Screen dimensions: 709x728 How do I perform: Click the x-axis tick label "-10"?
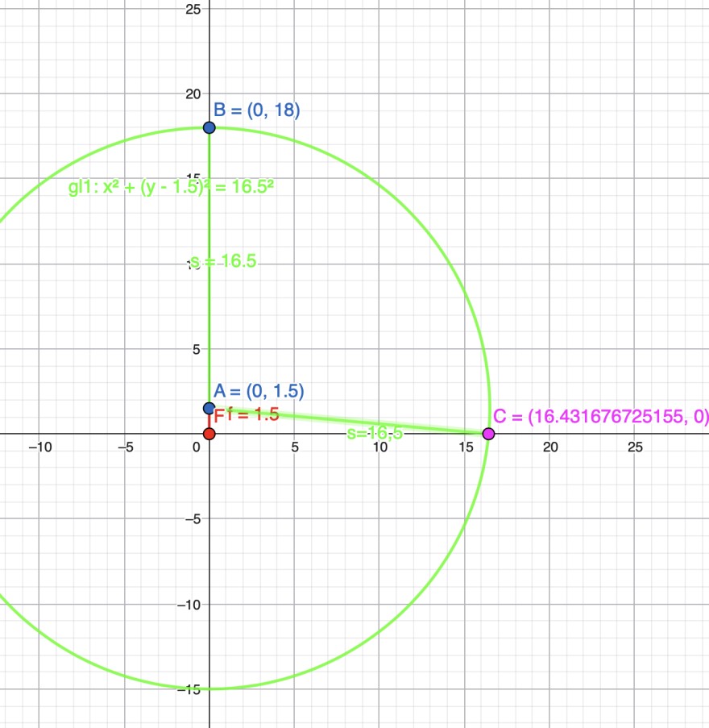[39, 447]
